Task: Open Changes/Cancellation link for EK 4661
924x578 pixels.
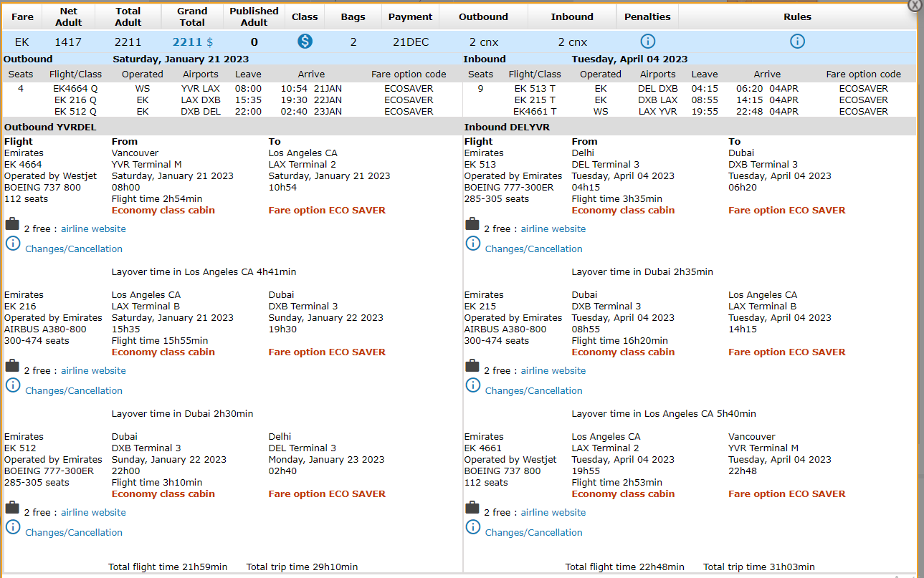Action: click(534, 533)
